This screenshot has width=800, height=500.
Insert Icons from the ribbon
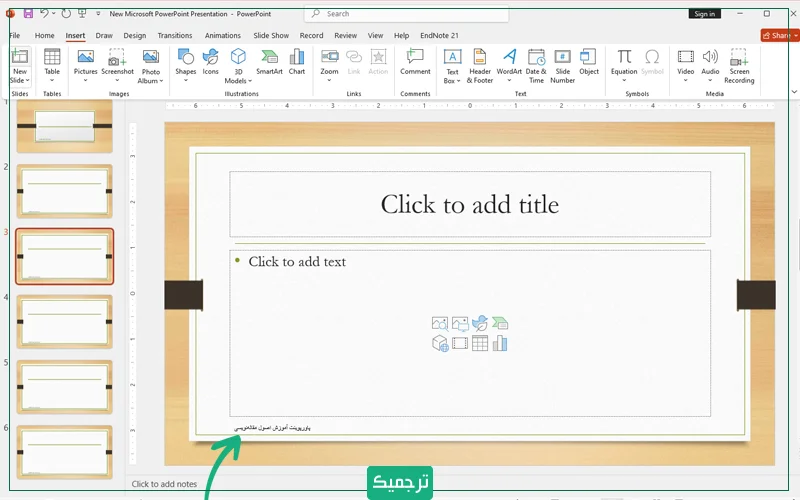[210, 62]
